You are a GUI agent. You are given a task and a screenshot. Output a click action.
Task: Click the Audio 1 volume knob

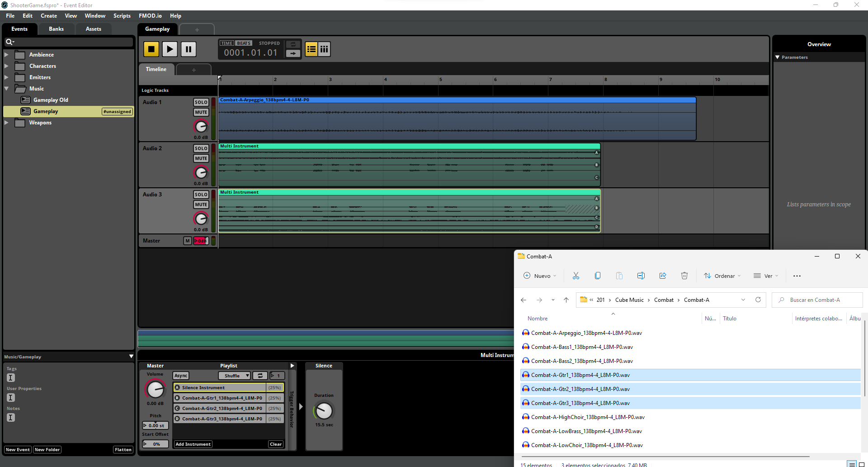tap(201, 126)
